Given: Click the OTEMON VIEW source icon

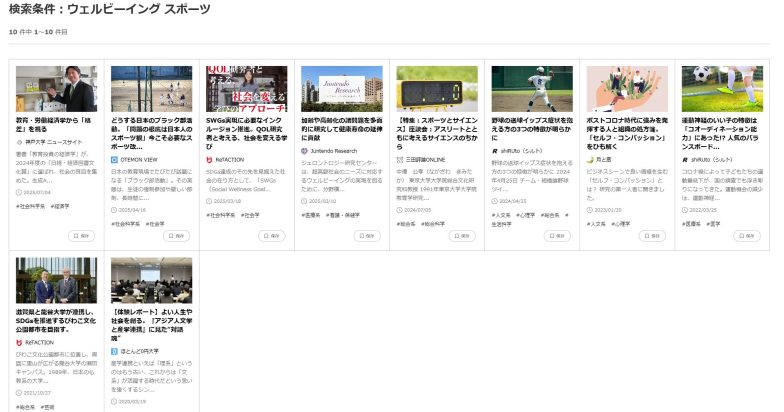Looking at the screenshot, I should click(x=115, y=159).
